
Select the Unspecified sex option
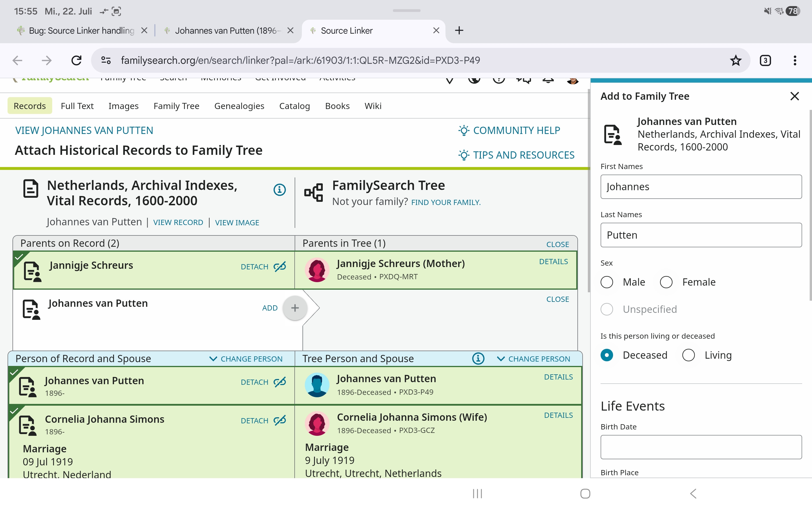606,309
